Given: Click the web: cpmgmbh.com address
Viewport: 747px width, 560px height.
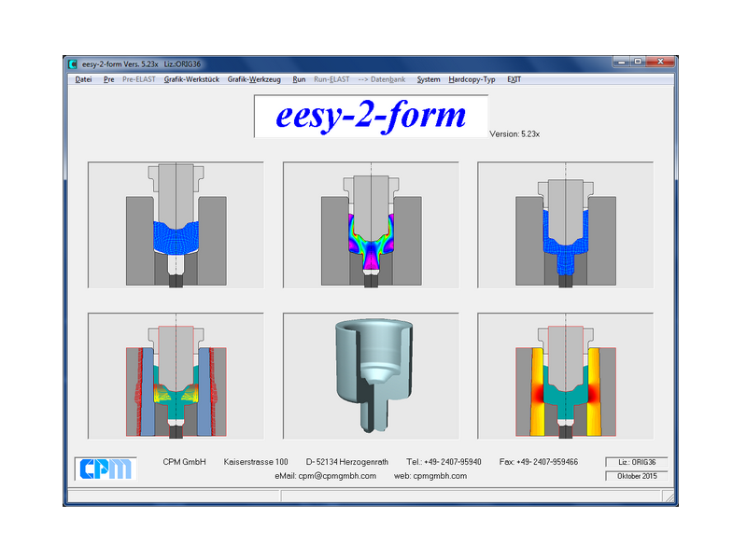Looking at the screenshot, I should point(430,476).
